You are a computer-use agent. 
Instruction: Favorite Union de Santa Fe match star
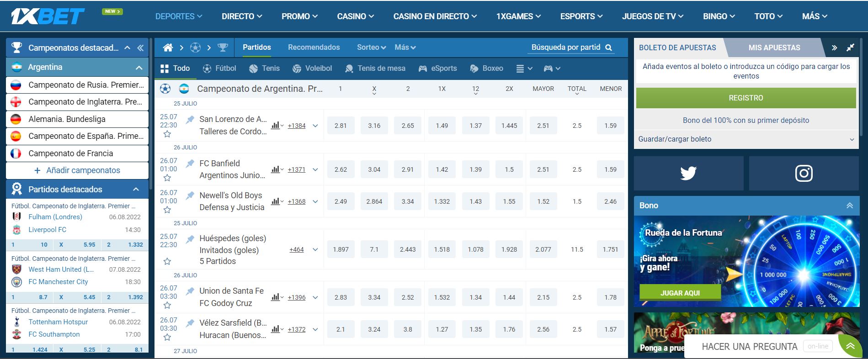point(167,305)
